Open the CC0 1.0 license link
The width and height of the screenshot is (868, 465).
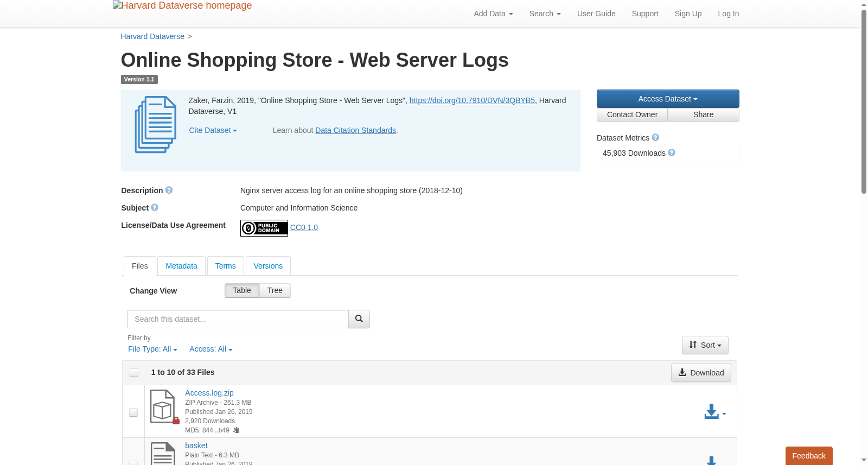coord(304,227)
